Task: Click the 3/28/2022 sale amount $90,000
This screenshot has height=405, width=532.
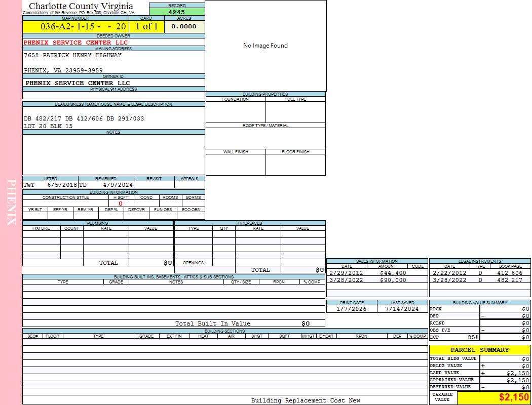Action: (x=393, y=280)
